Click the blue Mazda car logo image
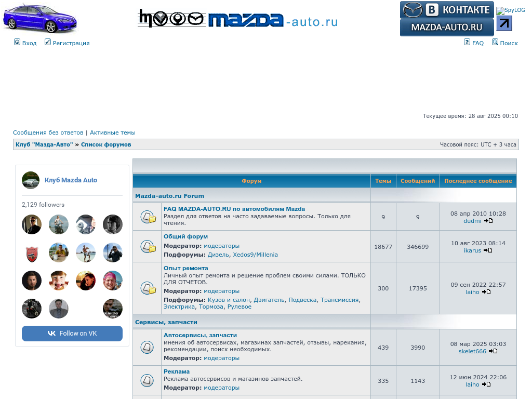Image resolution: width=532 pixels, height=399 pixels. point(40,18)
